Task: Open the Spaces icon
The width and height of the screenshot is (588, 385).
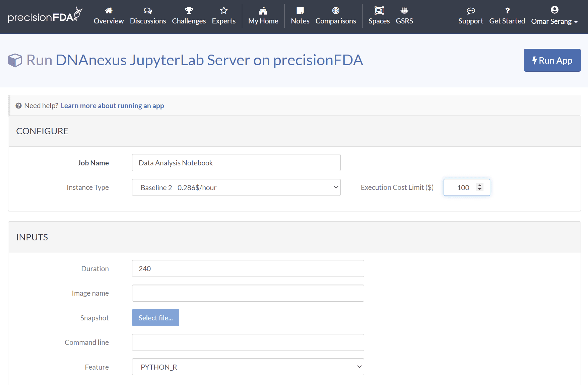Action: pyautogui.click(x=379, y=11)
